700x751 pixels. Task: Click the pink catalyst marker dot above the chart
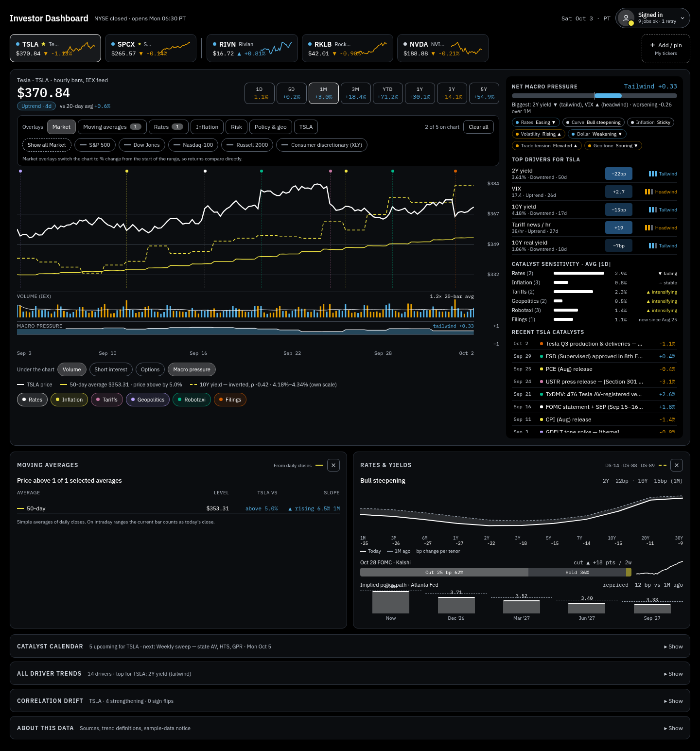pos(331,171)
